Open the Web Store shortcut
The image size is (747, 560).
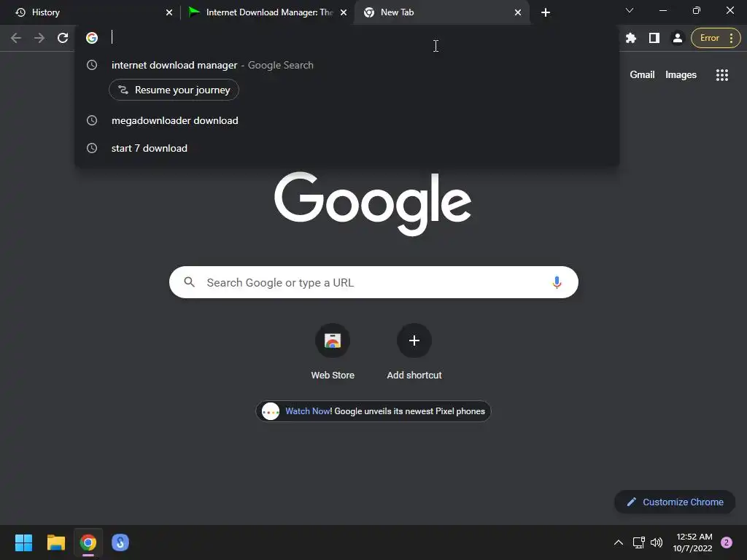pos(333,352)
